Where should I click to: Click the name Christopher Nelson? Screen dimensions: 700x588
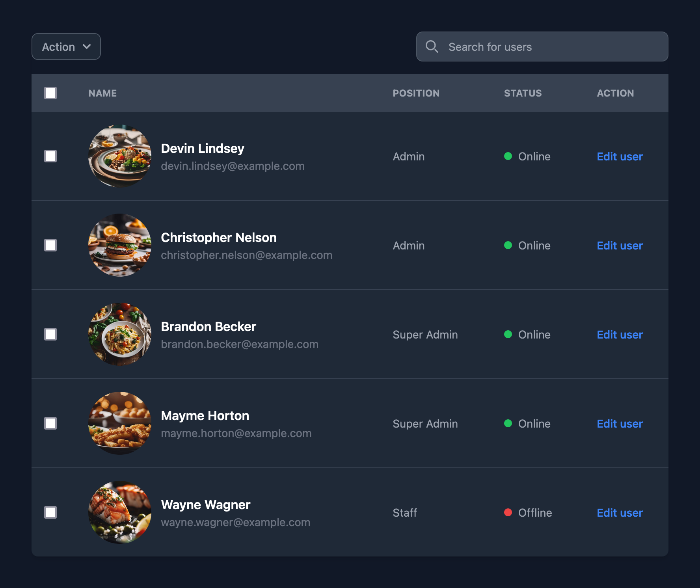[x=219, y=238]
